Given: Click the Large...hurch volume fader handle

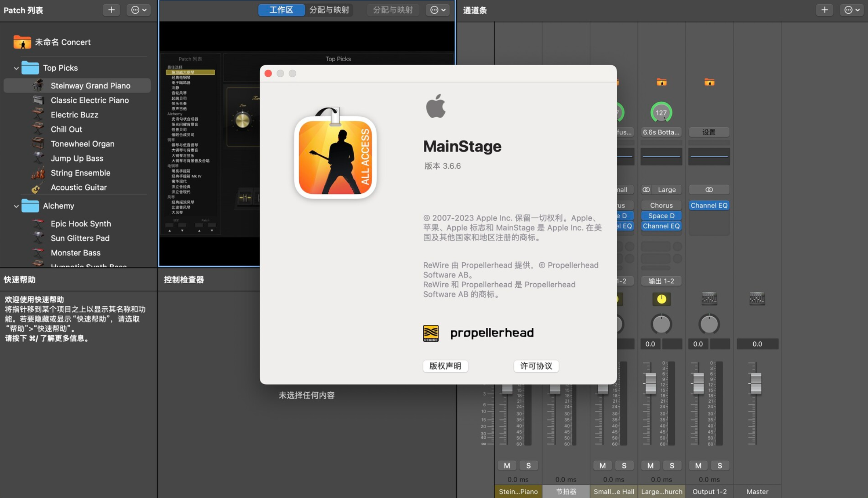Looking at the screenshot, I should click(x=650, y=383).
